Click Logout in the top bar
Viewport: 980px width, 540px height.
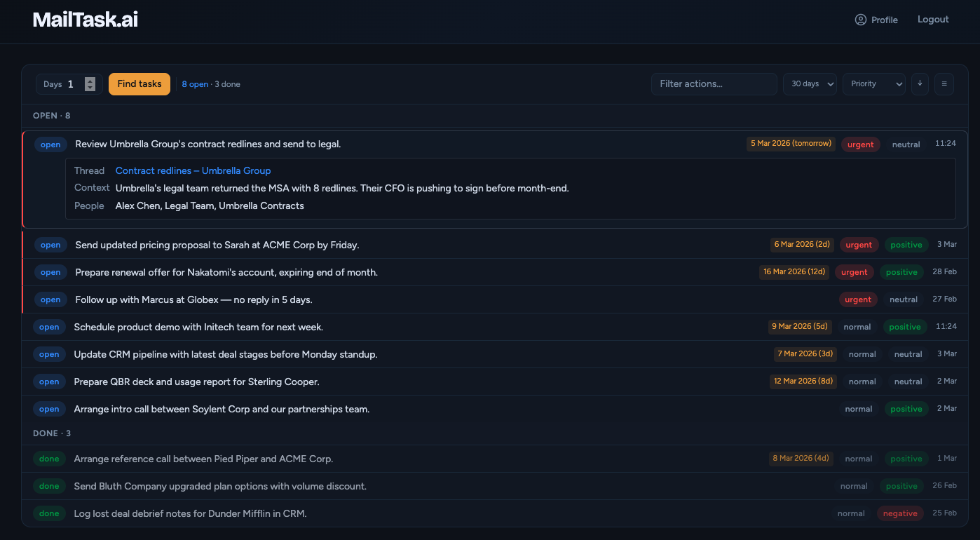[933, 19]
